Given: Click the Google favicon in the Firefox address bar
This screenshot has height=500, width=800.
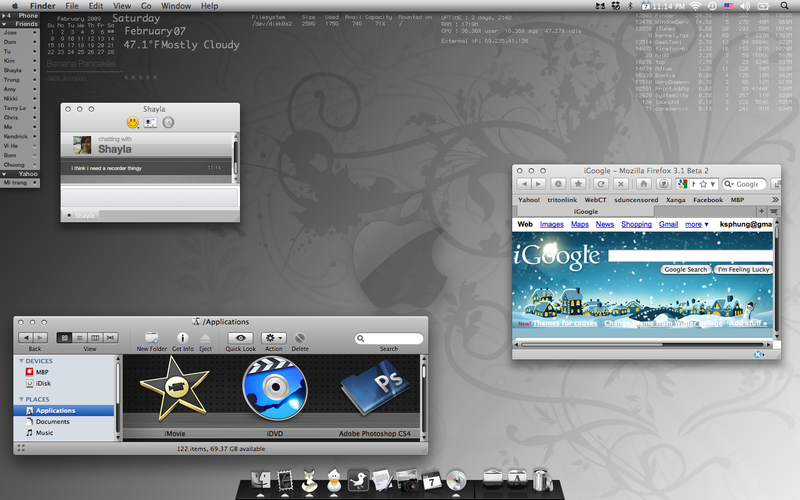Looking at the screenshot, I should 682,184.
